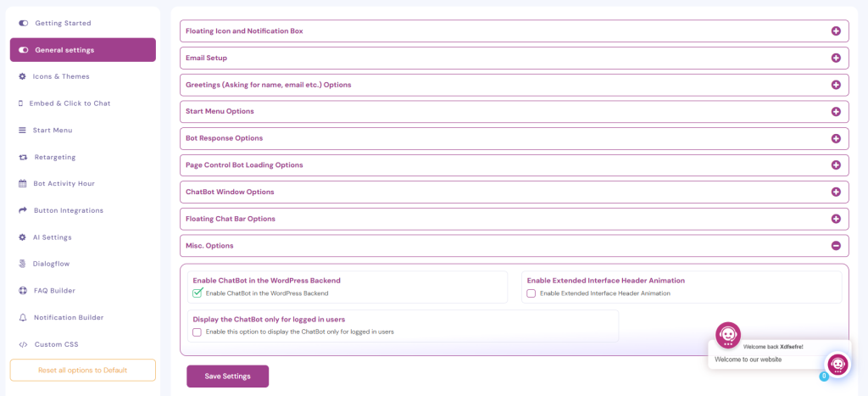Uncheck Enable ChatBot in the WordPress Backend
Image resolution: width=868 pixels, height=396 pixels.
[198, 293]
